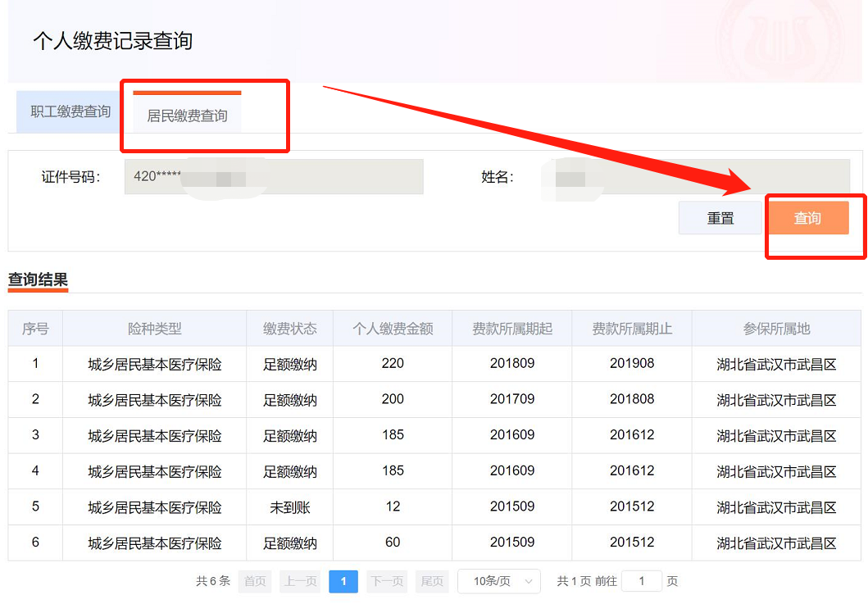Click the 姓名 input field
The width and height of the screenshot is (868, 604).
pyautogui.click(x=697, y=177)
